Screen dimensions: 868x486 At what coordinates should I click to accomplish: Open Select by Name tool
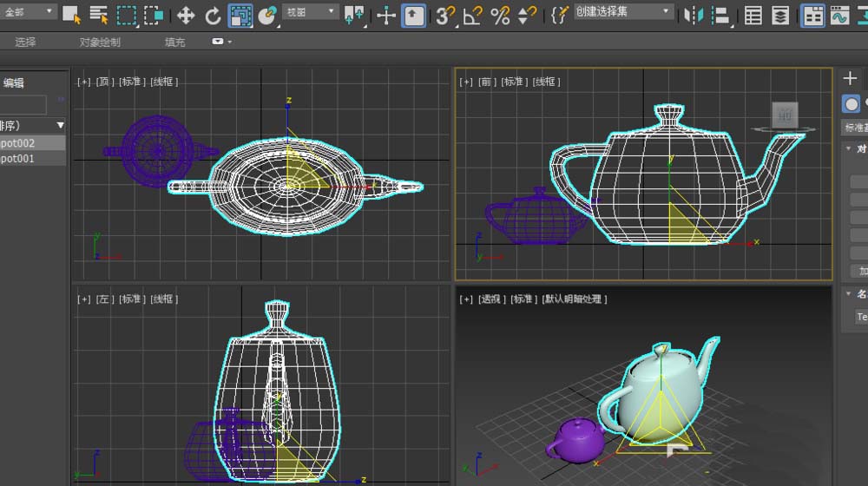pyautogui.click(x=99, y=15)
